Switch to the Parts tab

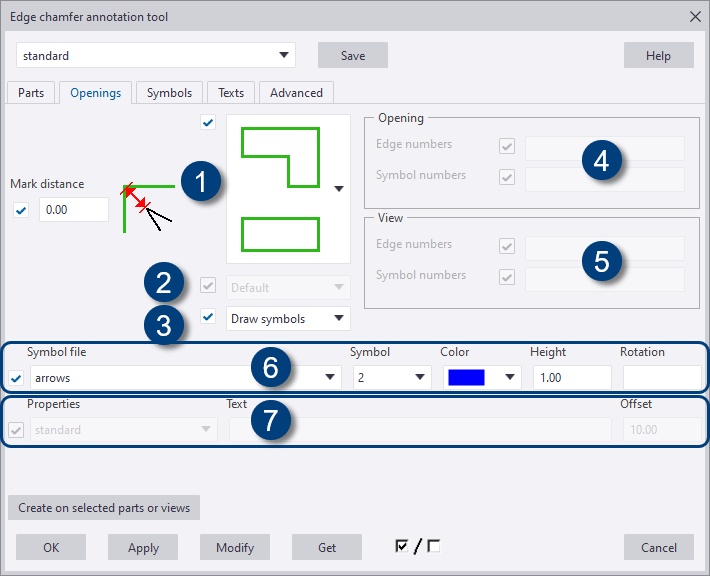pyautogui.click(x=31, y=93)
